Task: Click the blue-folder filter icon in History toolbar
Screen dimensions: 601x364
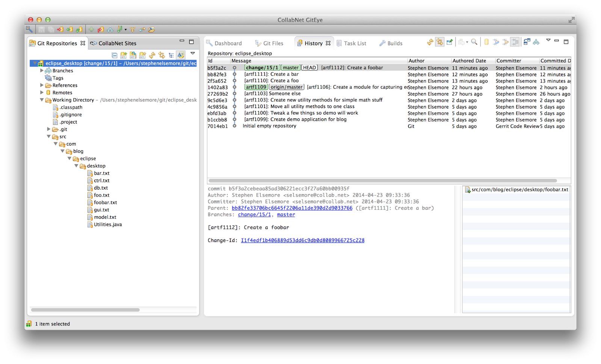Action: pyautogui.click(x=496, y=42)
